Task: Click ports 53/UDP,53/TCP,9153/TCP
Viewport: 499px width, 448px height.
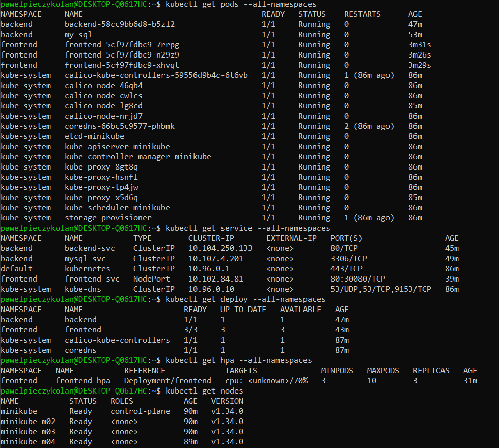Action: (381, 289)
